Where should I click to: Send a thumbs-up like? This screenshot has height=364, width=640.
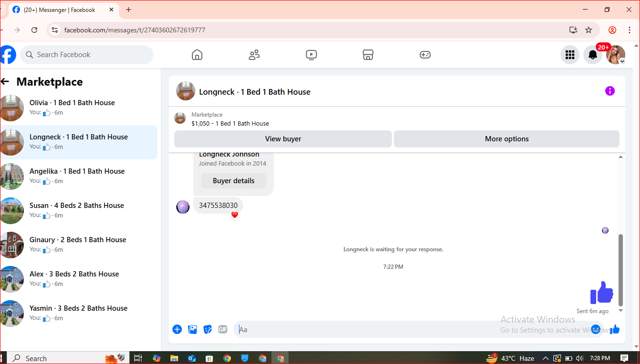[x=615, y=329]
